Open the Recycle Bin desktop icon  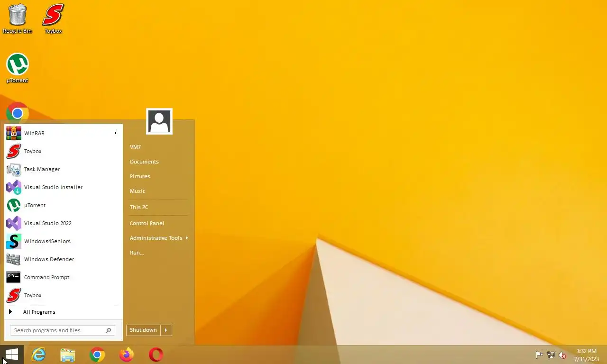point(18,19)
